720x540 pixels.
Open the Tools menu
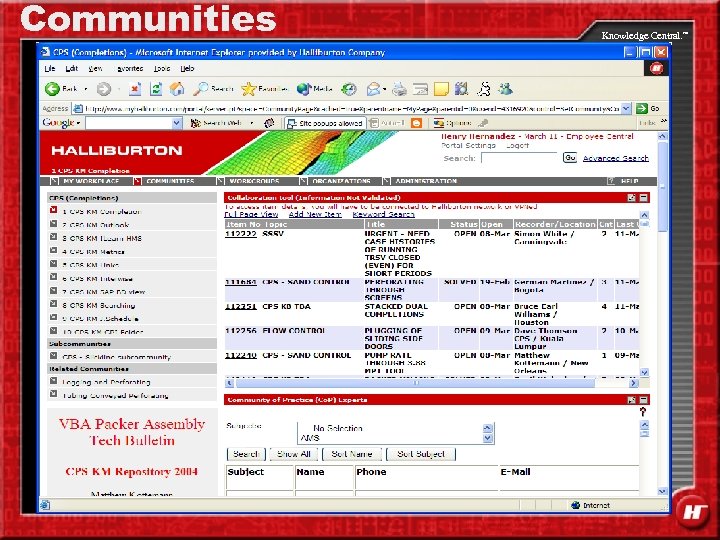point(162,68)
